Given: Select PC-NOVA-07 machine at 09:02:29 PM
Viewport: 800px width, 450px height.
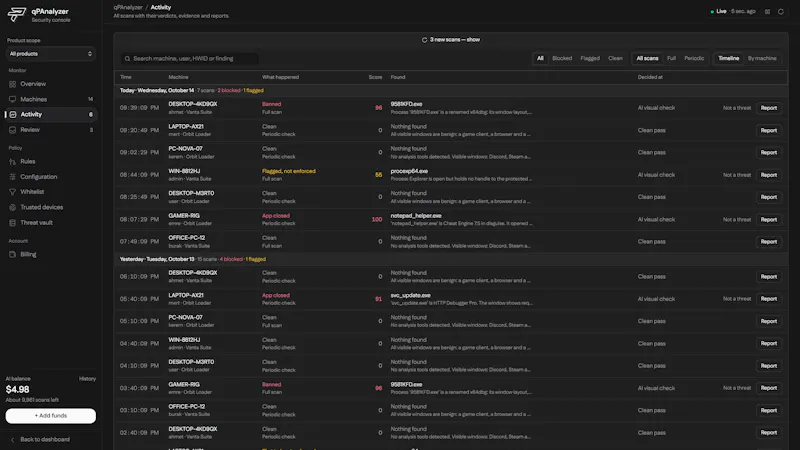Looking at the screenshot, I should click(x=185, y=148).
